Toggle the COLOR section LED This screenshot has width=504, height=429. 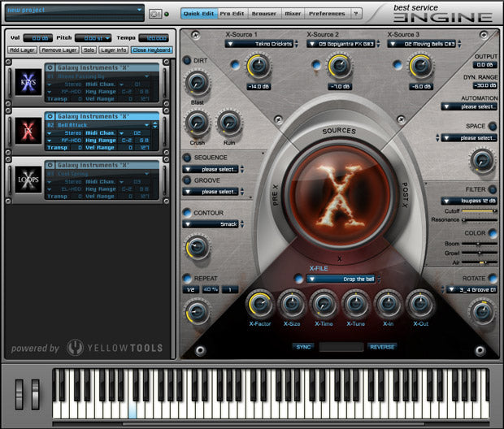tap(492, 233)
